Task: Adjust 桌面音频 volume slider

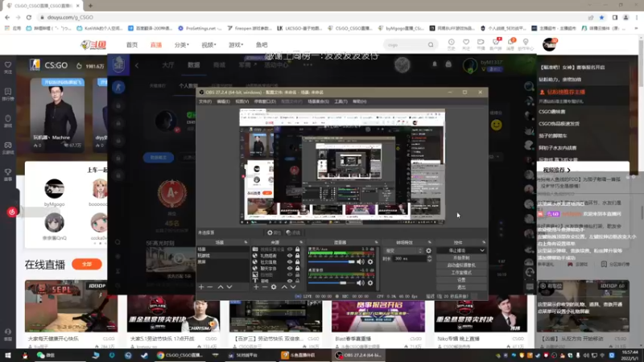Action: point(331,283)
